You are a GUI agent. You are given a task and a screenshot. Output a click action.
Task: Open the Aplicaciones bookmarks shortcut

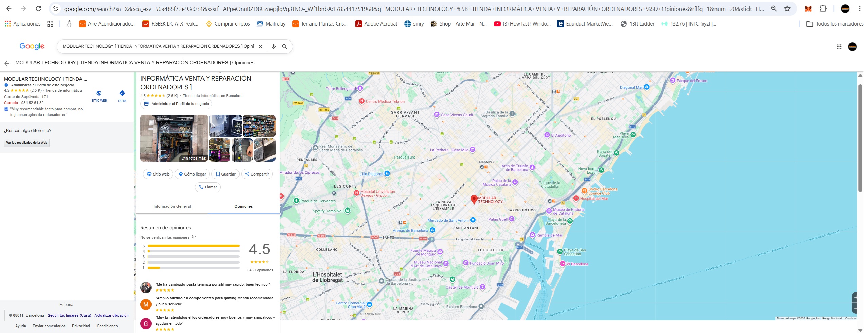23,24
